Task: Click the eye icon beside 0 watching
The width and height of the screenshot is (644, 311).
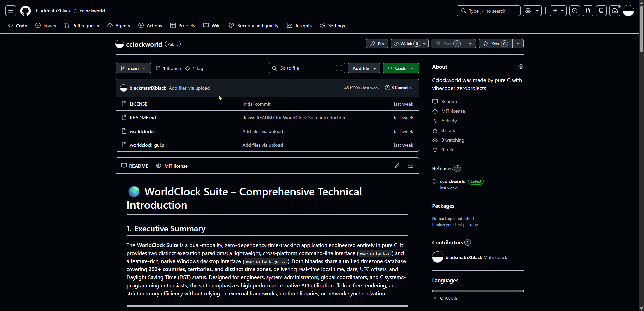Action: coord(435,140)
